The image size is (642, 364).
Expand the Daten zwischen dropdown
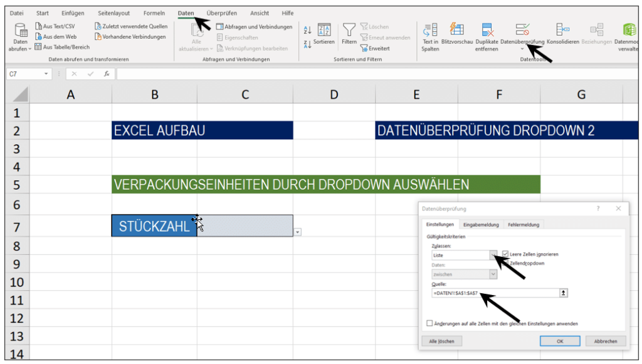[x=493, y=274]
